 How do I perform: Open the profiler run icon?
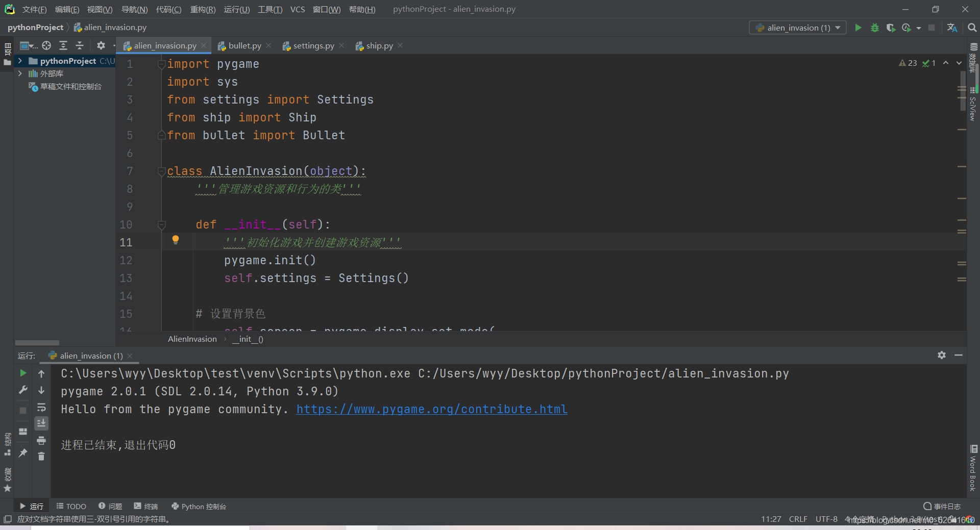tap(906, 28)
